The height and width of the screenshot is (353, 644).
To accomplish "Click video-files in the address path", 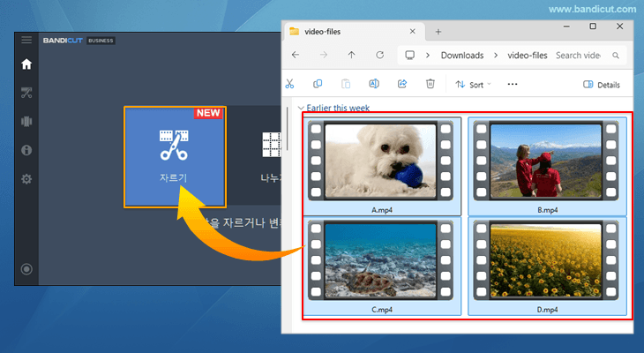I will coord(528,55).
